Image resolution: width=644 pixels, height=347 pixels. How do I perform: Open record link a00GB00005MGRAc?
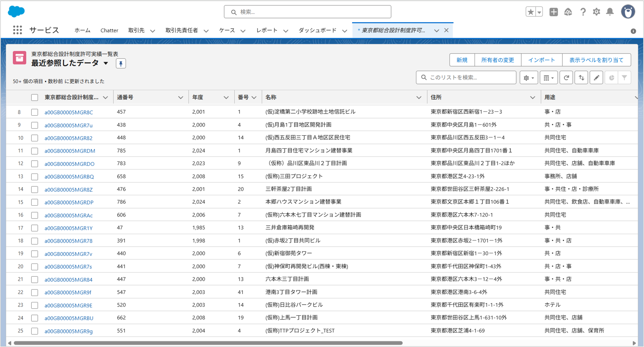pyautogui.click(x=69, y=215)
